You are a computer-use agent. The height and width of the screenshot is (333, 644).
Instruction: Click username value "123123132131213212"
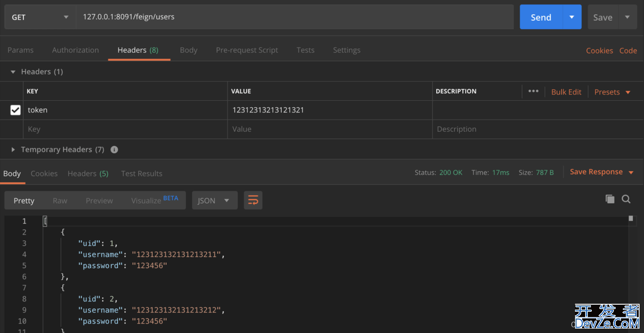tap(176, 310)
